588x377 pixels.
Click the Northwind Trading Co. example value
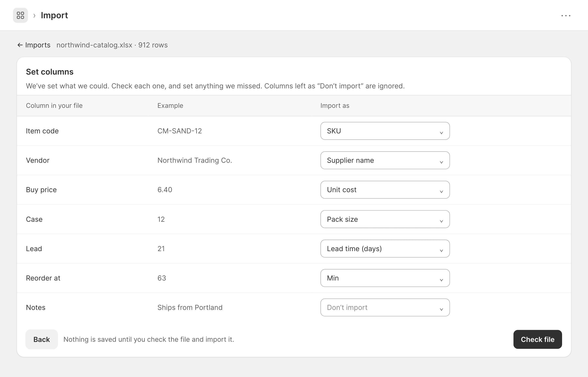195,160
